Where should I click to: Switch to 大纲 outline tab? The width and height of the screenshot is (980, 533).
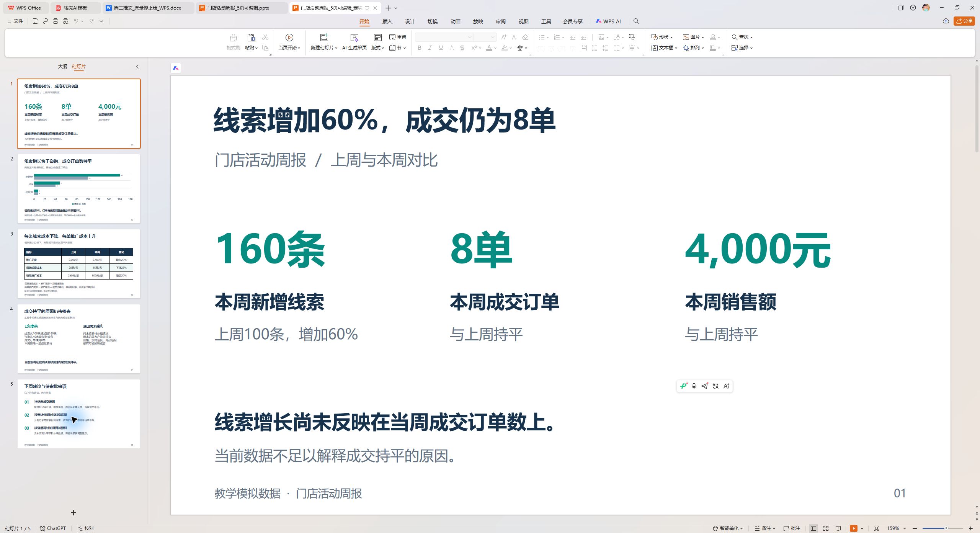click(x=62, y=67)
